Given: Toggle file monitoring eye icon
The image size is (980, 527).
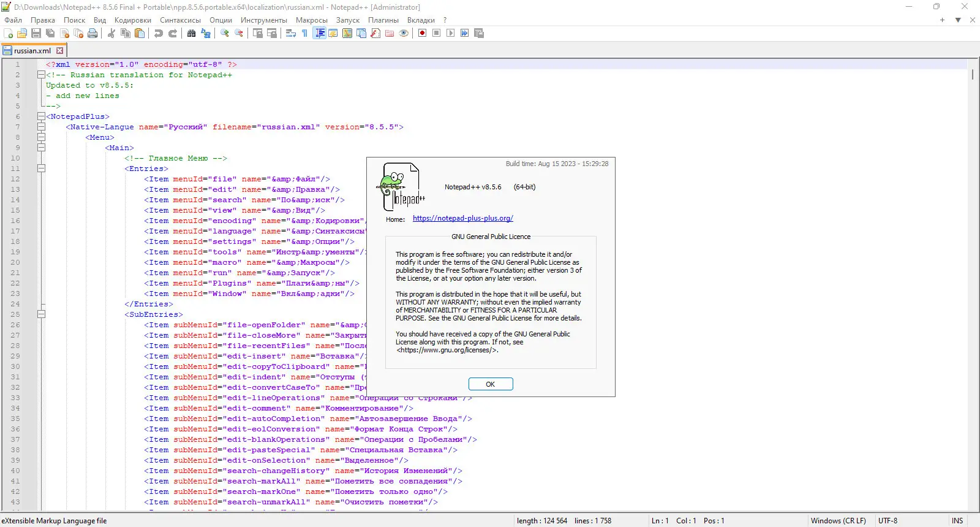Looking at the screenshot, I should pos(404,33).
